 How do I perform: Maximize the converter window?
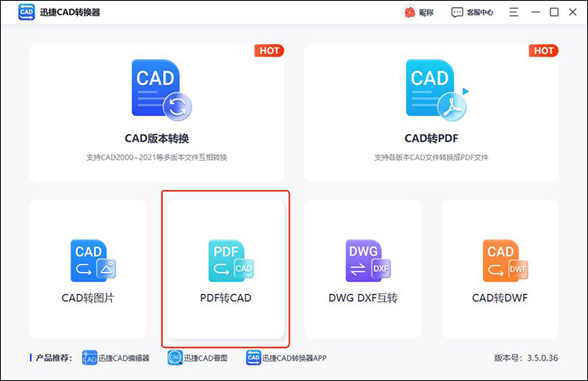coord(554,13)
